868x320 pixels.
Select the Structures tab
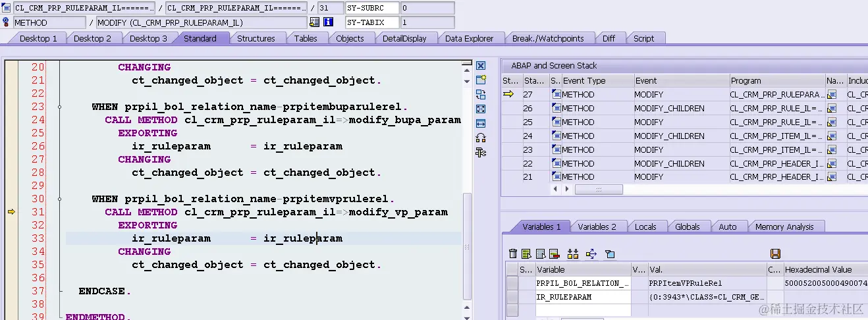point(256,38)
